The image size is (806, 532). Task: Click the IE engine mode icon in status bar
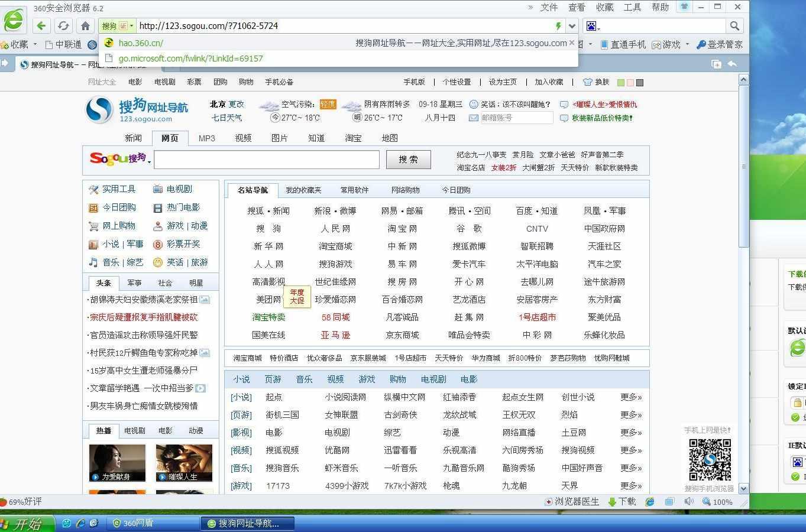click(650, 502)
